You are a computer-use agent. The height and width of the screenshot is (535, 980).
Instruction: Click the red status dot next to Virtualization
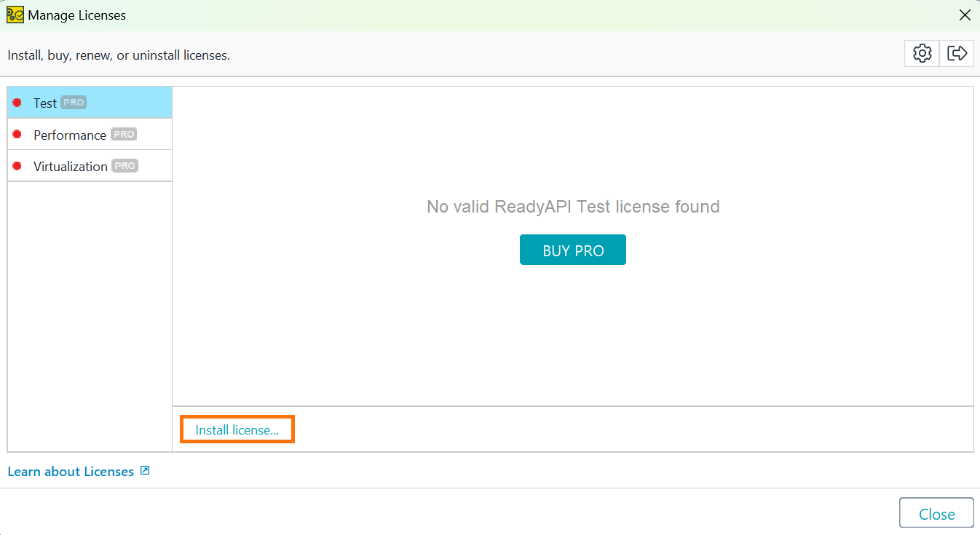click(17, 166)
